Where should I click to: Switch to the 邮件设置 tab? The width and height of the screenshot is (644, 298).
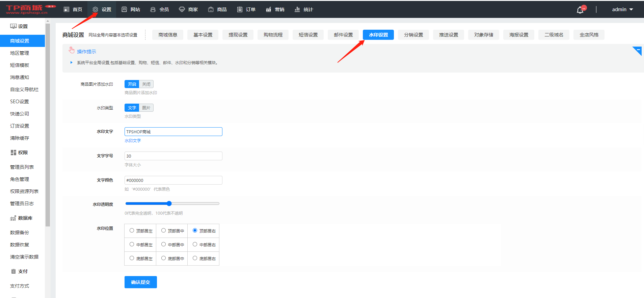[343, 35]
